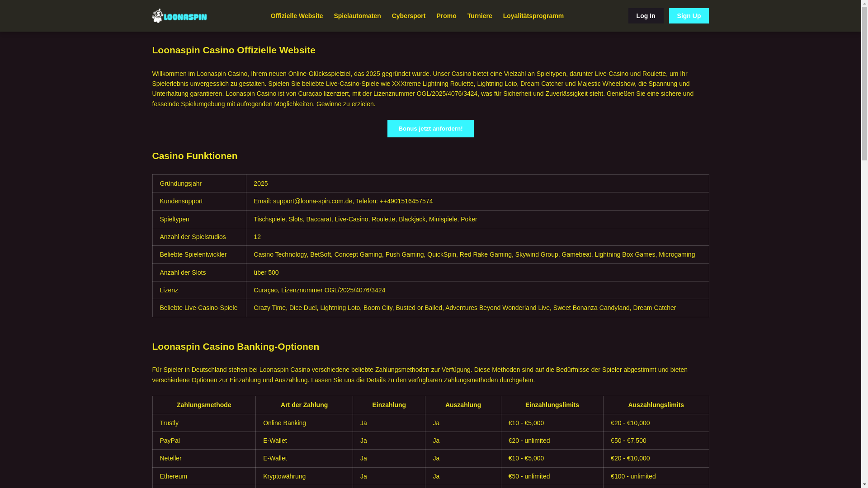Click the Tischspiele, Slots, Baccarat cell
868x488 pixels.
[477, 219]
